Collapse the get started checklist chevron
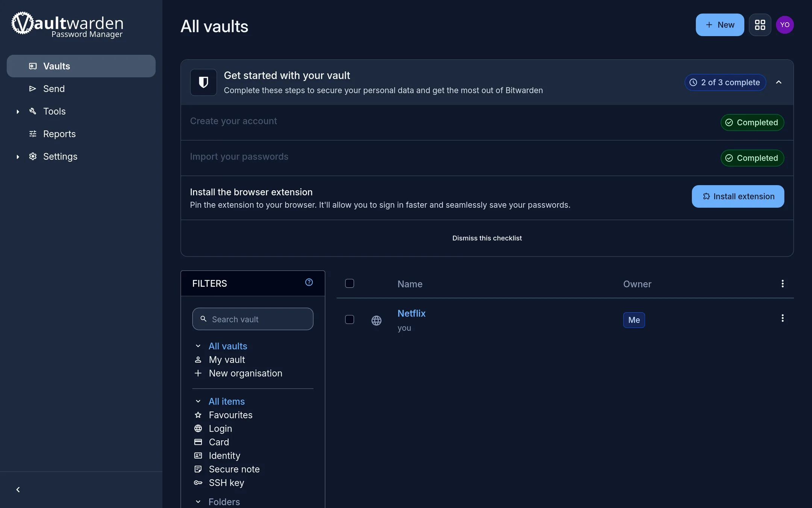This screenshot has height=508, width=812. [x=779, y=82]
